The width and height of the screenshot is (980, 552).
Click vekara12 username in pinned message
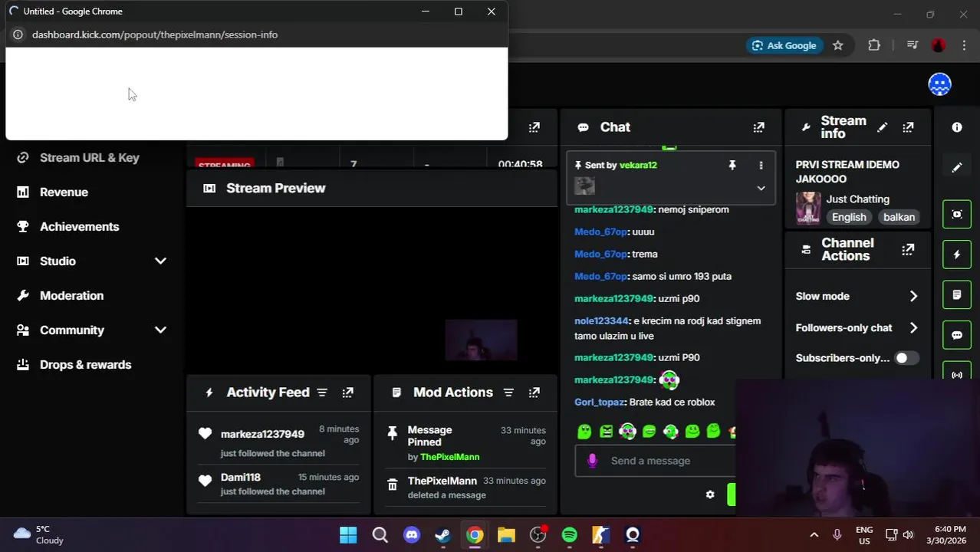pyautogui.click(x=638, y=165)
